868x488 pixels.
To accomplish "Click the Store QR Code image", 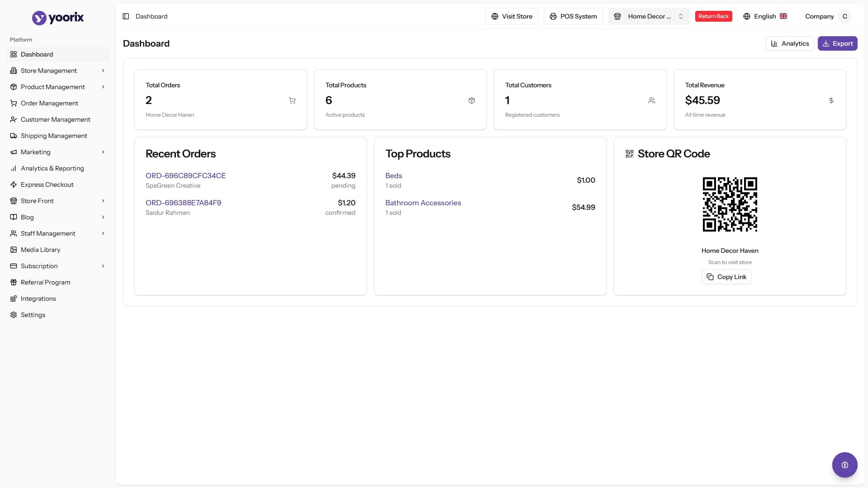I will pyautogui.click(x=730, y=204).
